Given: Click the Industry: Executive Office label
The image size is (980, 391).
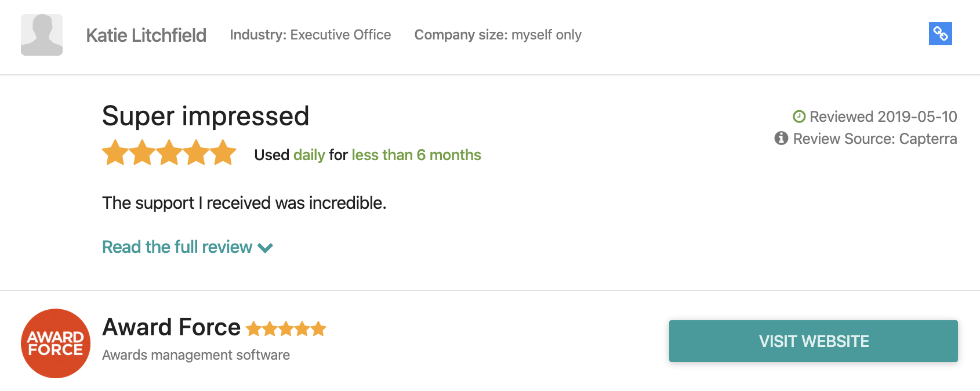Looking at the screenshot, I should tap(310, 35).
